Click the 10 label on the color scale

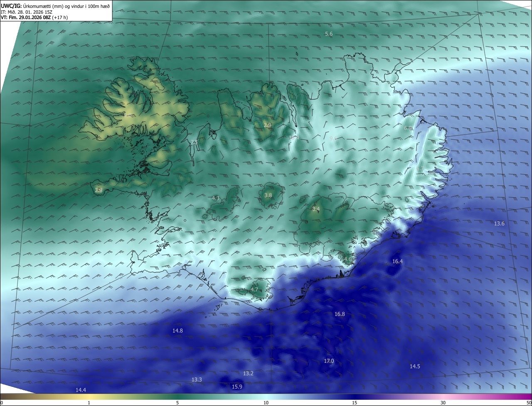(x=266, y=403)
